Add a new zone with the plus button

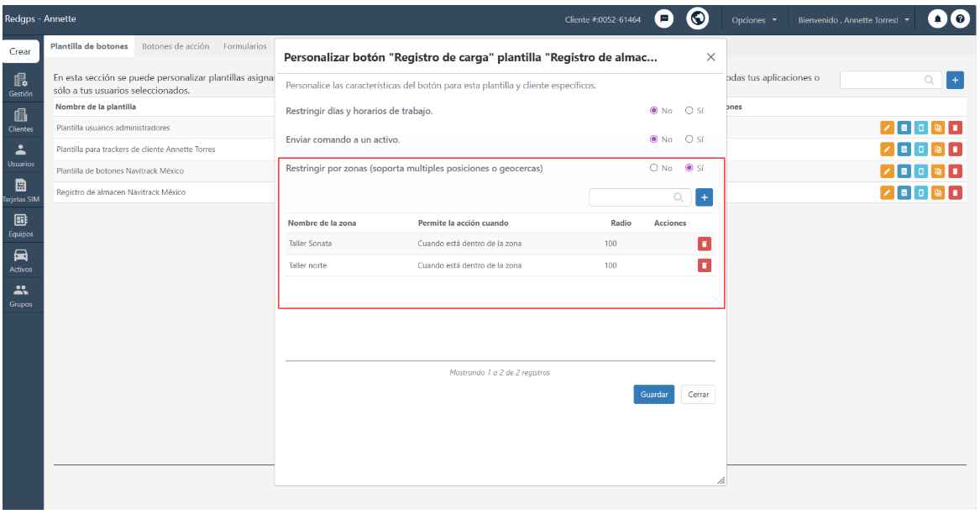pos(705,197)
